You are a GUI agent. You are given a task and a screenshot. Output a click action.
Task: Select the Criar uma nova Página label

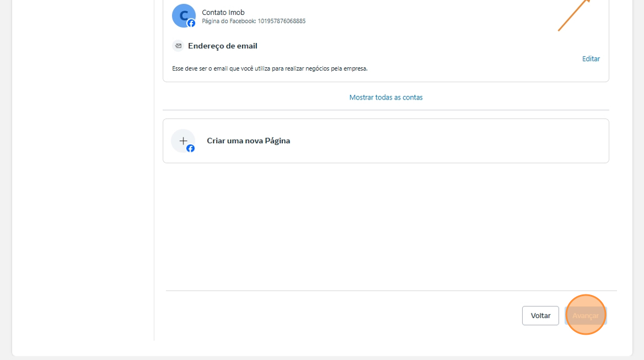click(x=248, y=141)
